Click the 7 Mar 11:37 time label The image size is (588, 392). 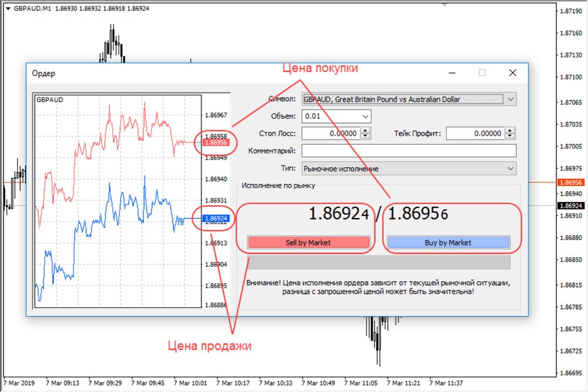tap(446, 383)
